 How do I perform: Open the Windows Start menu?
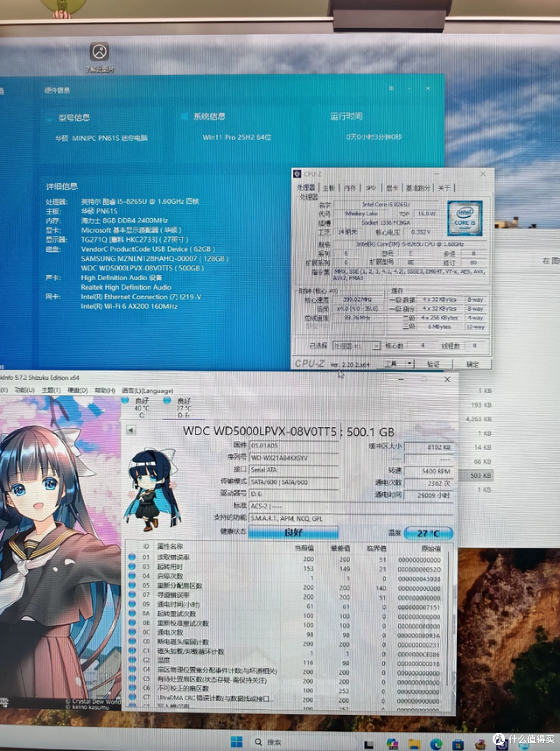click(x=236, y=742)
